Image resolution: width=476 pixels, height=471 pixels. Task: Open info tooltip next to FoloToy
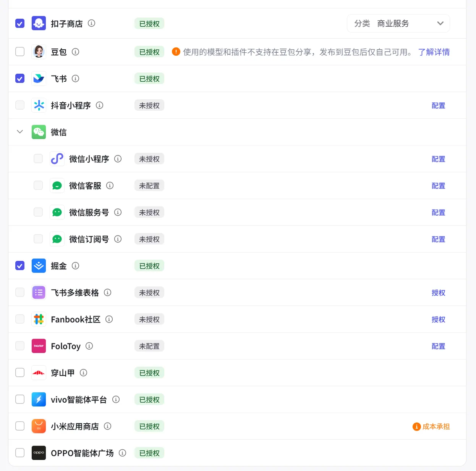89,345
